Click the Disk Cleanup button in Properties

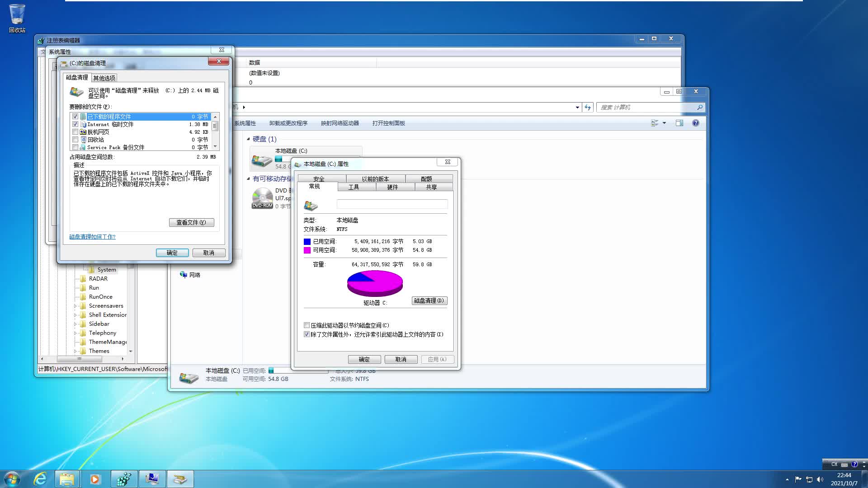tap(429, 300)
